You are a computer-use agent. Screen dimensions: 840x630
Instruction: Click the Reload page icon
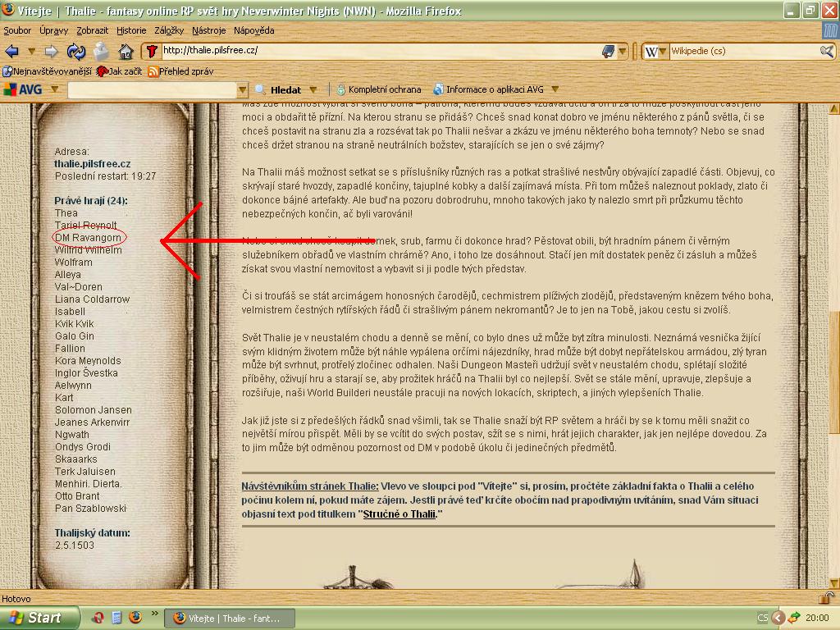76,51
